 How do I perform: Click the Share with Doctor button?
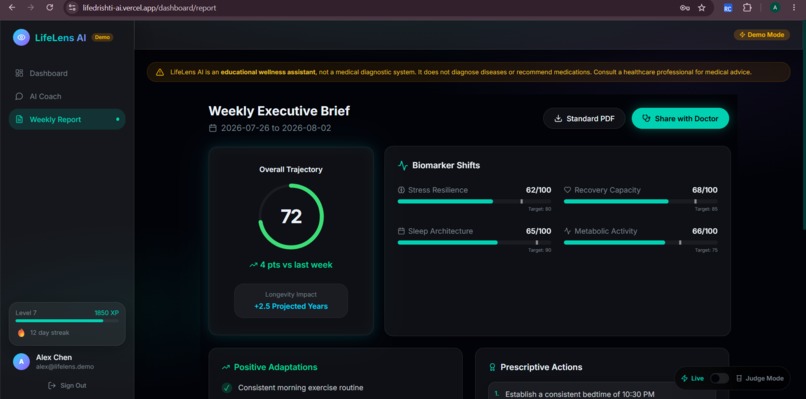click(x=680, y=118)
